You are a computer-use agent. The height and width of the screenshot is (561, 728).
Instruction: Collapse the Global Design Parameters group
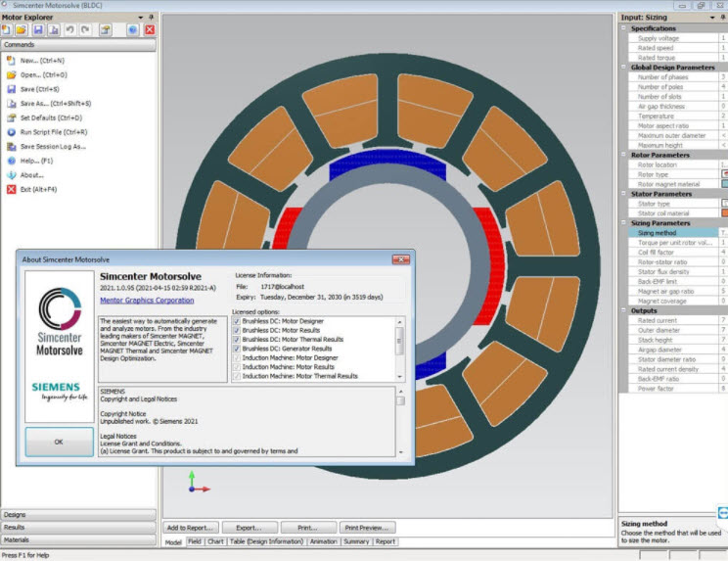click(624, 68)
